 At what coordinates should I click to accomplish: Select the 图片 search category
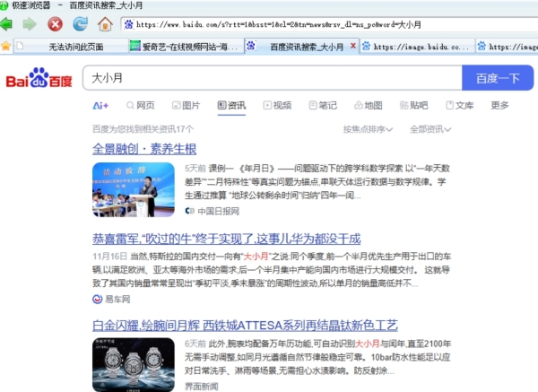pos(185,105)
